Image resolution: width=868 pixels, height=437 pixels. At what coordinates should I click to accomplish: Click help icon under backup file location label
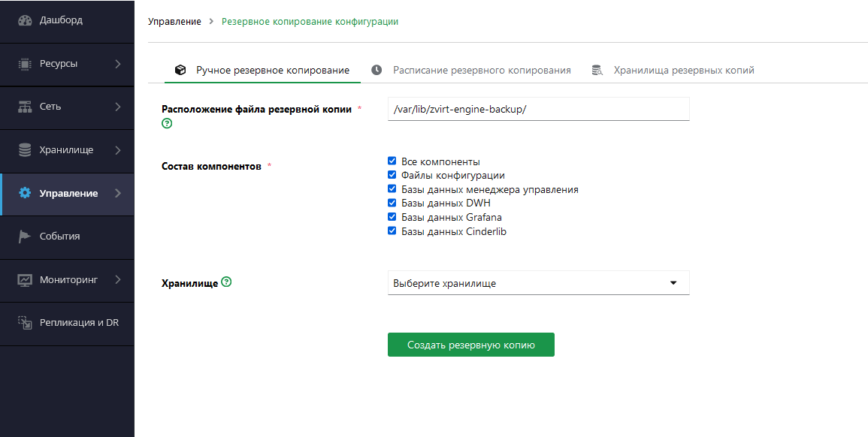(167, 123)
